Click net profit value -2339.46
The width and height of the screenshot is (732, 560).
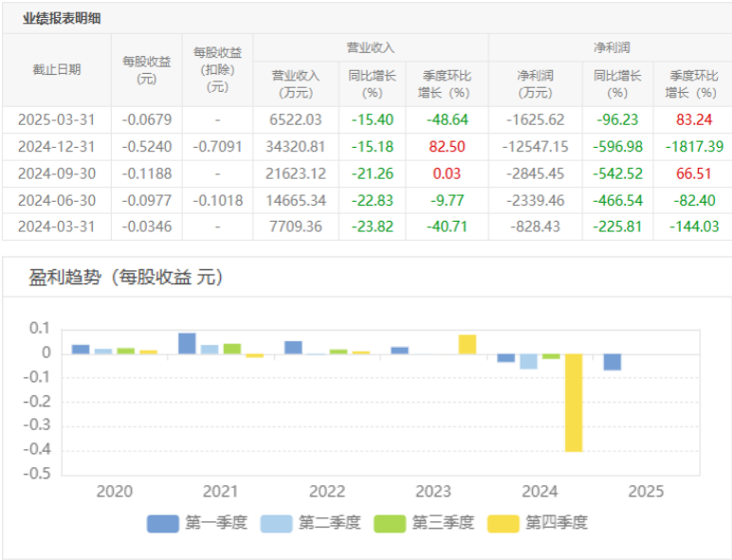pos(535,201)
